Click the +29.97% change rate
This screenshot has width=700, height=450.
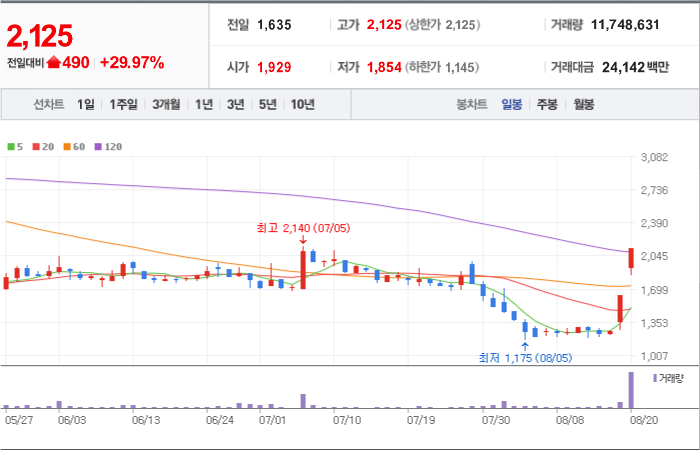coord(132,63)
